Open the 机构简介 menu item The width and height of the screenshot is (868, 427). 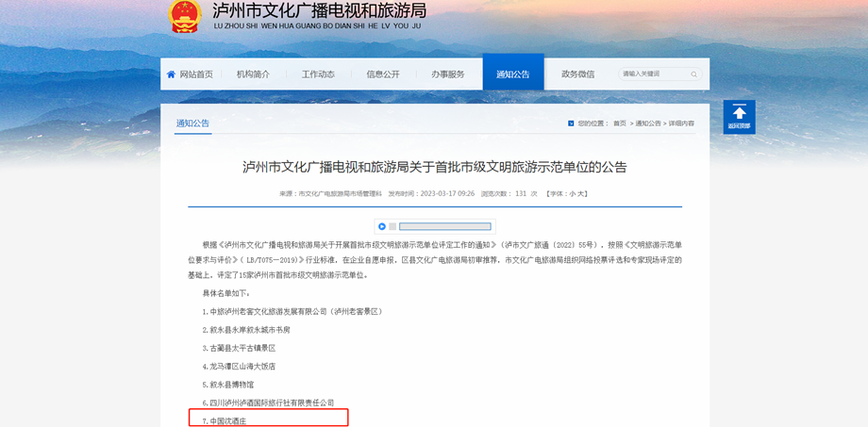pyautogui.click(x=253, y=74)
